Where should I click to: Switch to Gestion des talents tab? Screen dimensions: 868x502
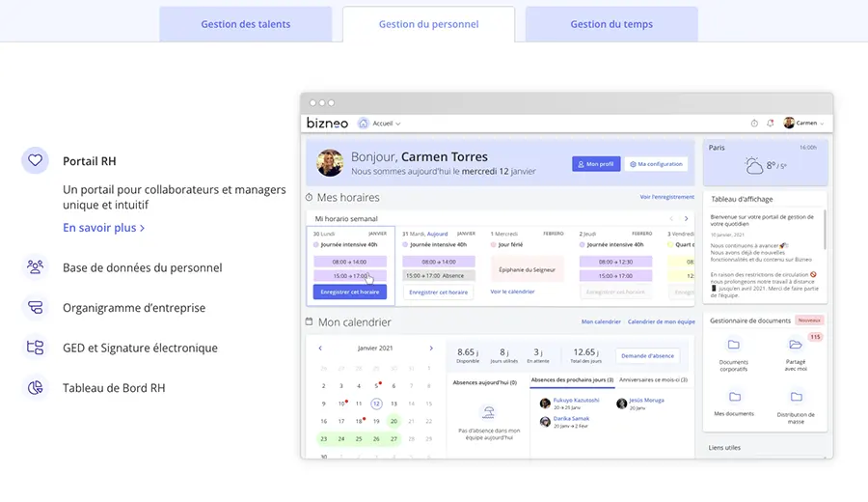tap(245, 24)
